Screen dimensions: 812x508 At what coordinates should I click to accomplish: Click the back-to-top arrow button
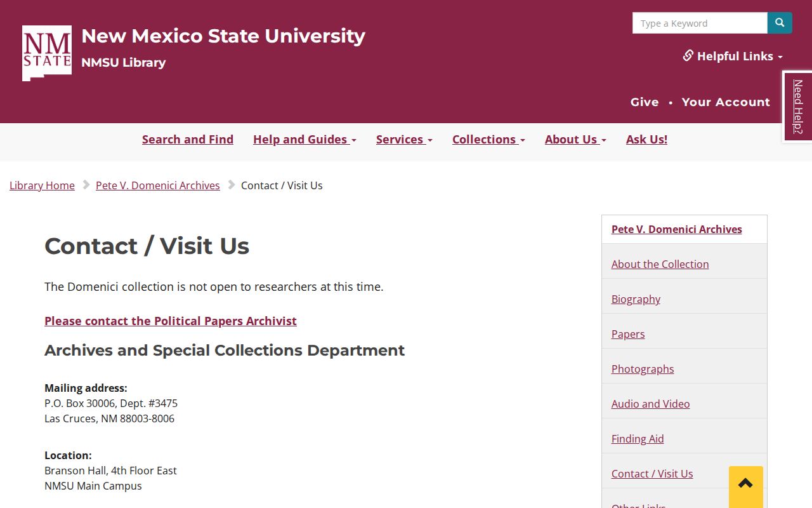click(746, 486)
